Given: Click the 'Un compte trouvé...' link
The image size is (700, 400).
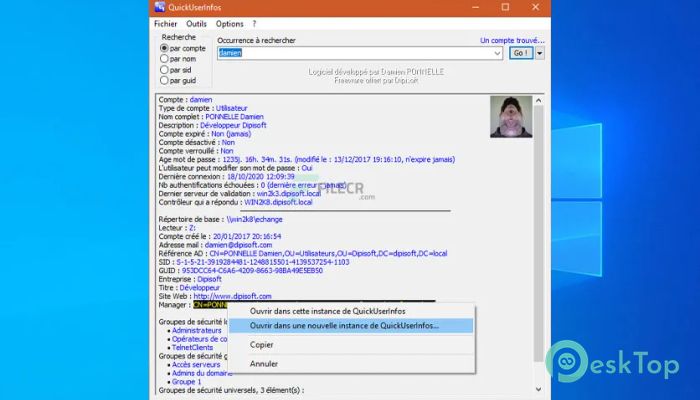Looking at the screenshot, I should tap(512, 41).
